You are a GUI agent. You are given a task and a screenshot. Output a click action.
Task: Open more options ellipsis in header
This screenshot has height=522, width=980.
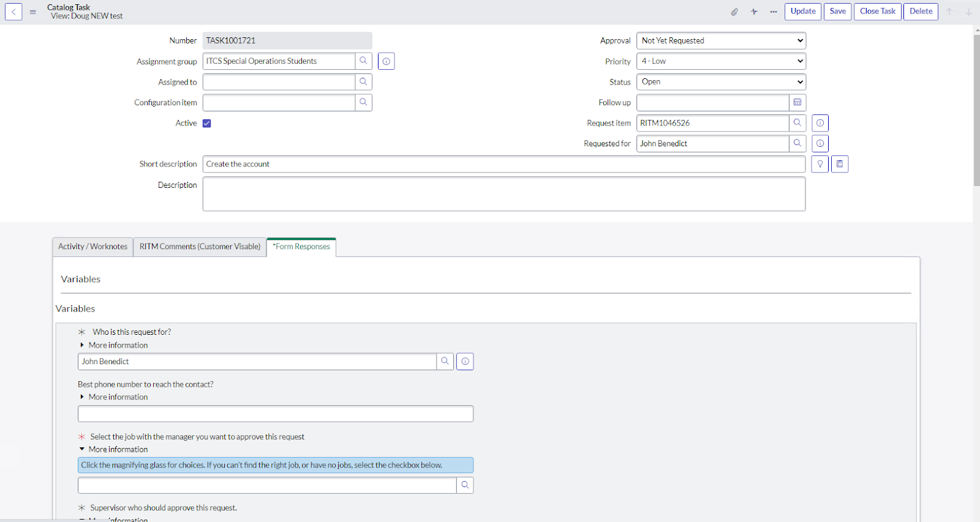(774, 12)
